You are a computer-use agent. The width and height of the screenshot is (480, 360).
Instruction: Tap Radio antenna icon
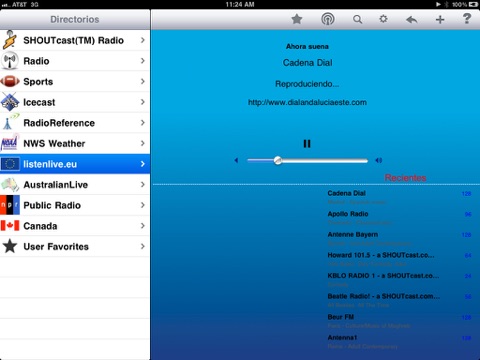[10, 61]
